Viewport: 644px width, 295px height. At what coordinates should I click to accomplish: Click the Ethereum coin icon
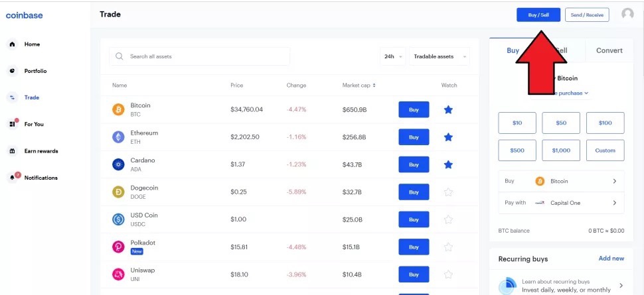point(118,137)
